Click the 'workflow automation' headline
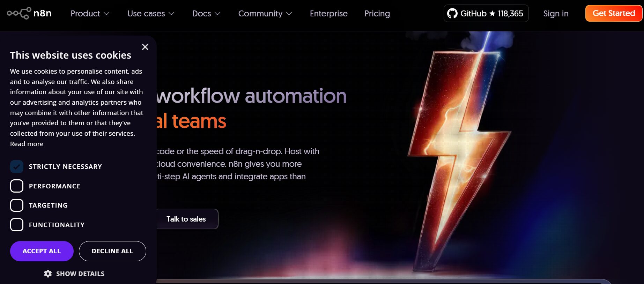 tap(251, 96)
